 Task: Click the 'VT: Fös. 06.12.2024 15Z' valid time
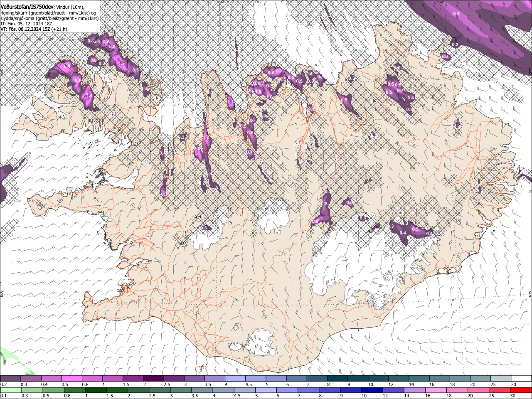tap(26, 29)
